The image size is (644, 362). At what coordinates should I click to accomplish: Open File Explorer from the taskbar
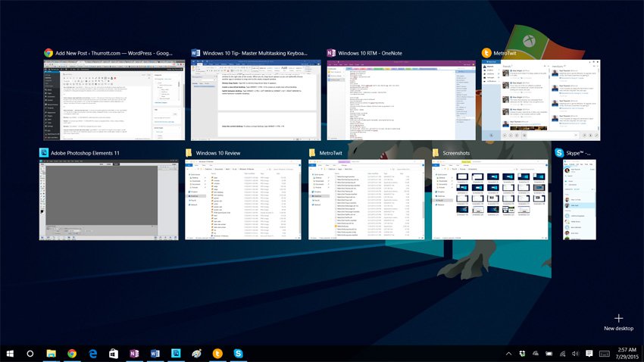pos(51,354)
